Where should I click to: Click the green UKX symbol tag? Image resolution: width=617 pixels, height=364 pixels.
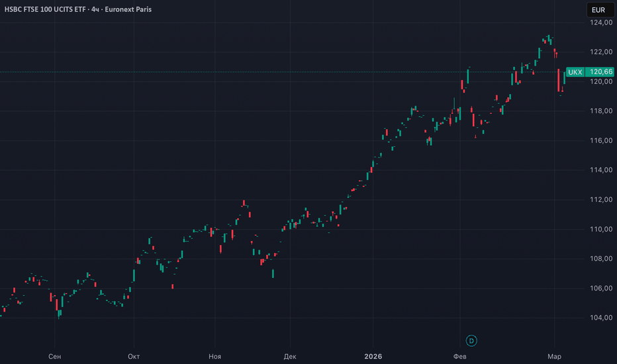[575, 71]
